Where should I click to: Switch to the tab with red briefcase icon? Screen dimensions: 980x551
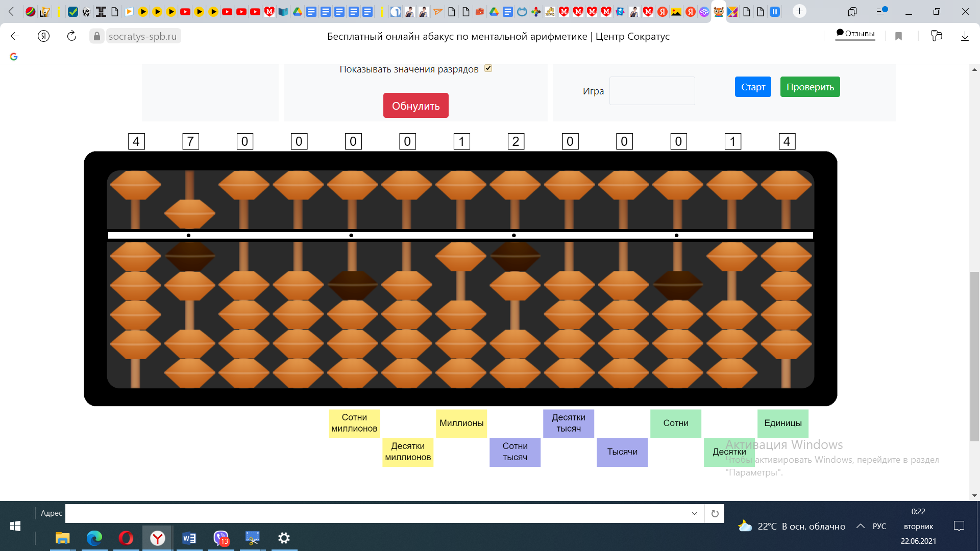point(480,12)
